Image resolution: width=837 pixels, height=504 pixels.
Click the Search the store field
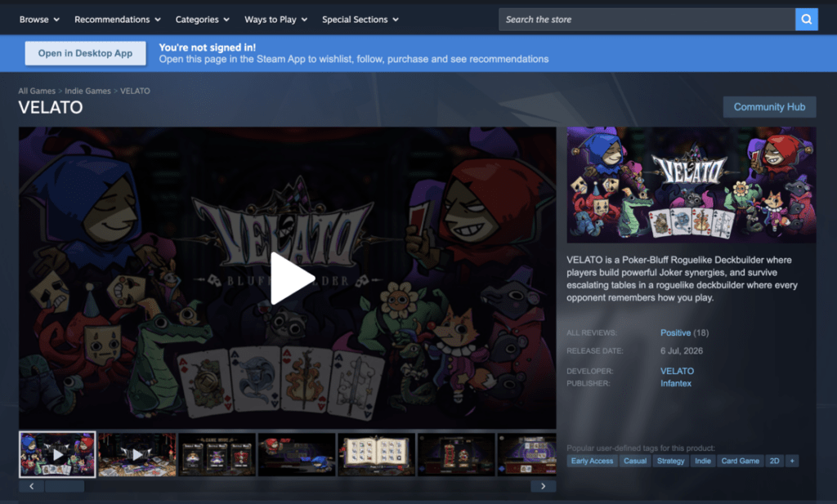point(647,20)
